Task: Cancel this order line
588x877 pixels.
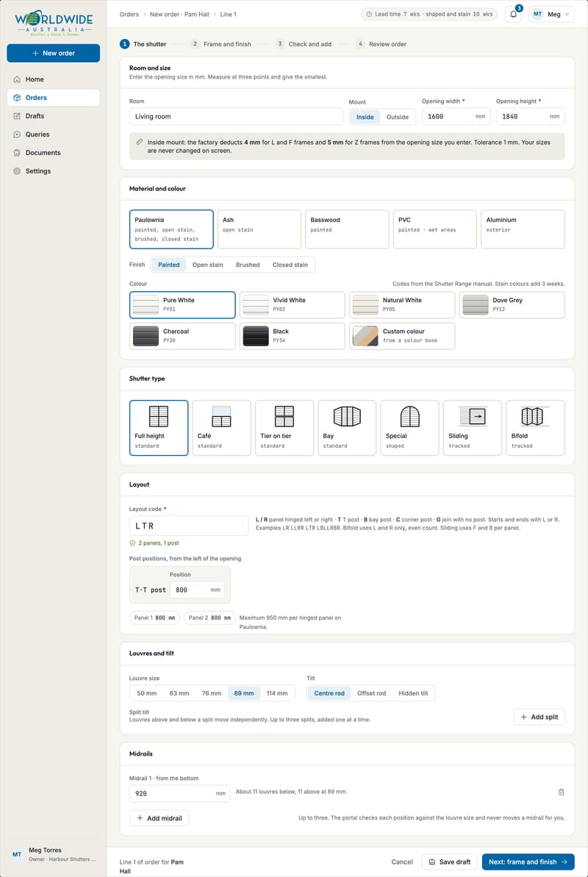Action: click(402, 862)
